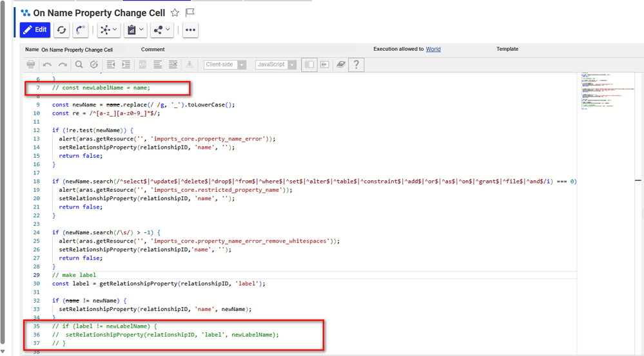Click the indent lines icon
The height and width of the screenshot is (356, 644).
pyautogui.click(x=126, y=64)
